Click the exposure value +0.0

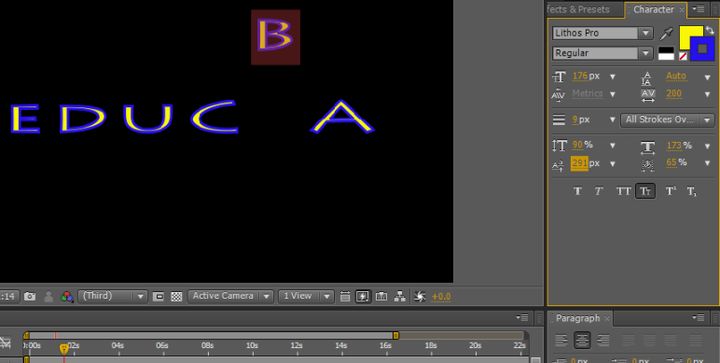point(441,297)
